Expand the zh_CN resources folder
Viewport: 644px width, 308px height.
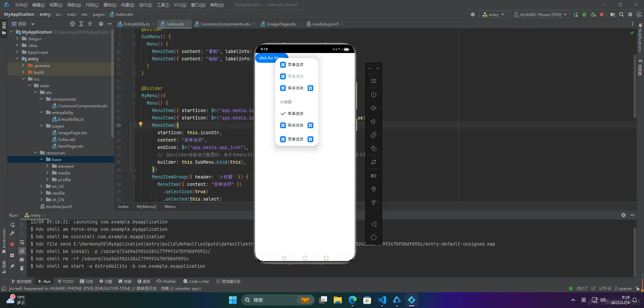click(x=41, y=200)
